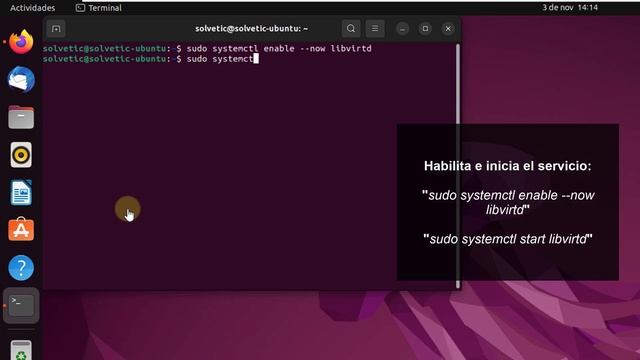The image size is (640, 360).
Task: Minimize the terminal window
Action: coord(402,29)
